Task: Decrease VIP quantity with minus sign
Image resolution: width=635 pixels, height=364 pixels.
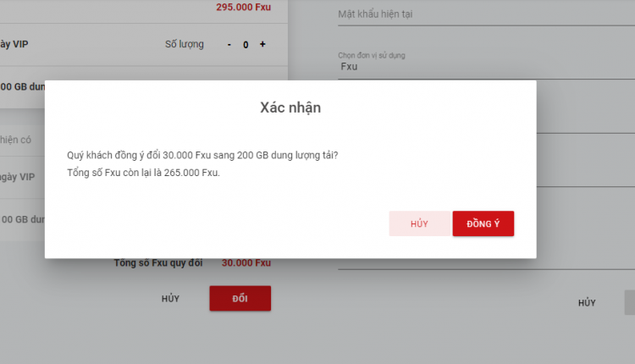Action: click(229, 45)
